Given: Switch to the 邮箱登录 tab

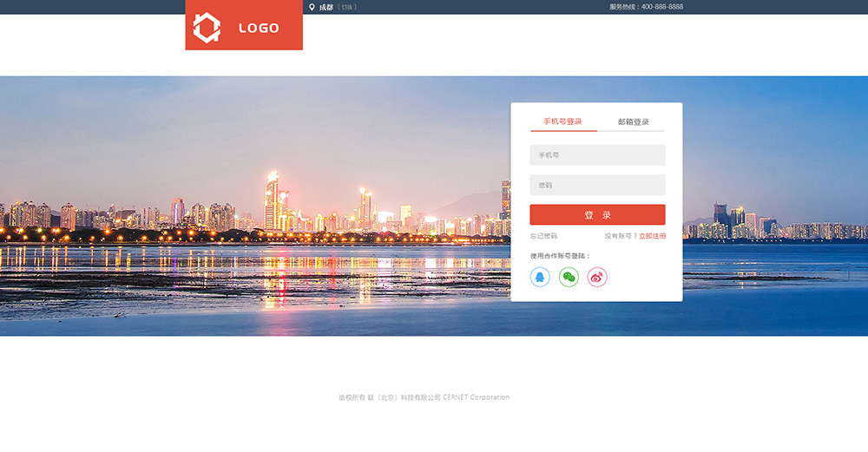Looking at the screenshot, I should click(x=633, y=121).
